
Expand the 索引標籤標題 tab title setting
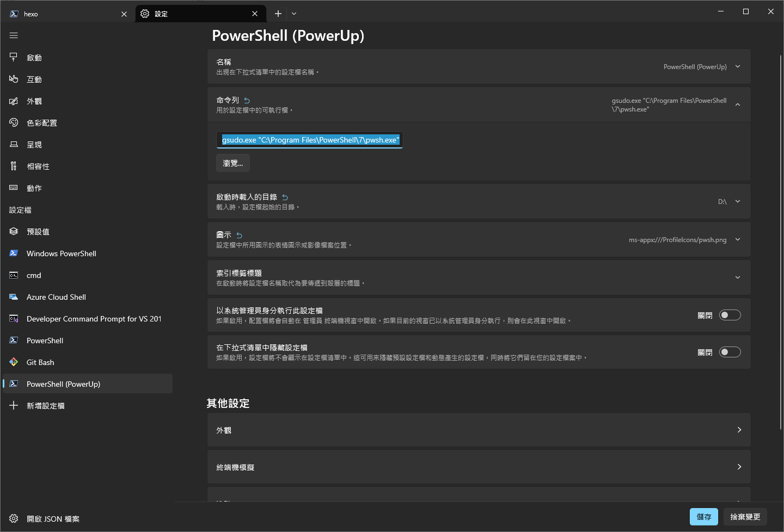(x=738, y=277)
